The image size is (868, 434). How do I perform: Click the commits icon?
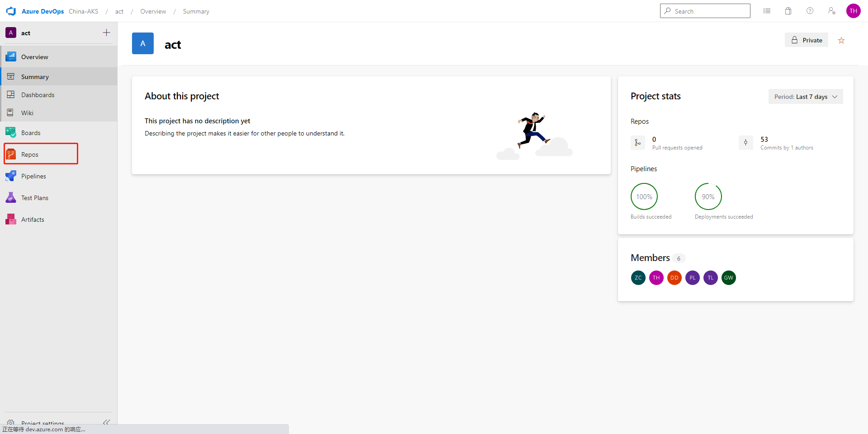click(x=746, y=143)
